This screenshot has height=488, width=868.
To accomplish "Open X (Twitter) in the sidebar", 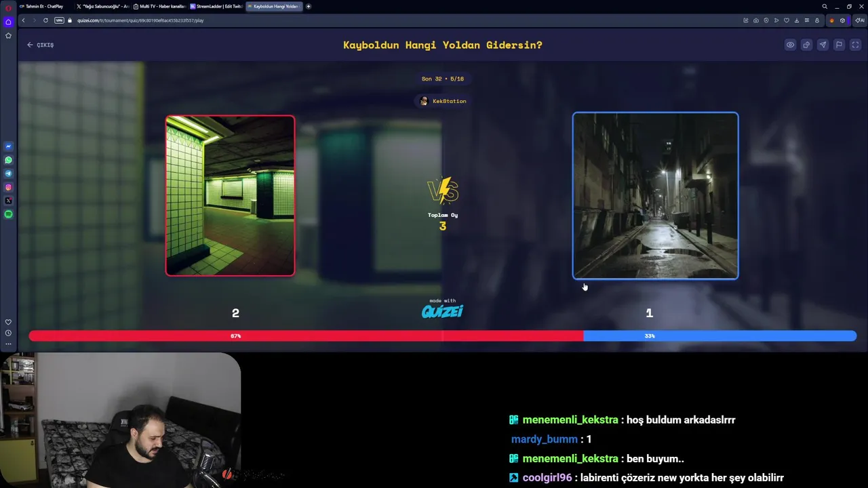I will click(x=8, y=201).
